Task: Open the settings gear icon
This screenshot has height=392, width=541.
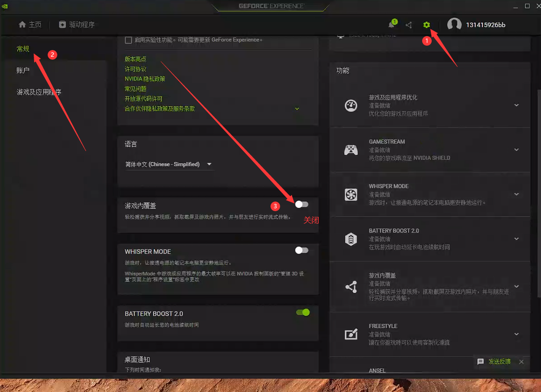Action: pyautogui.click(x=426, y=25)
